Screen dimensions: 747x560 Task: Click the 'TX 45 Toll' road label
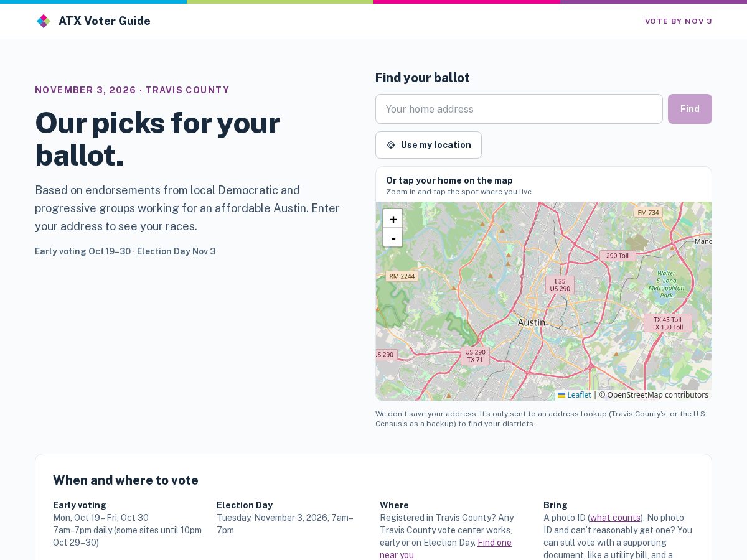(x=667, y=323)
